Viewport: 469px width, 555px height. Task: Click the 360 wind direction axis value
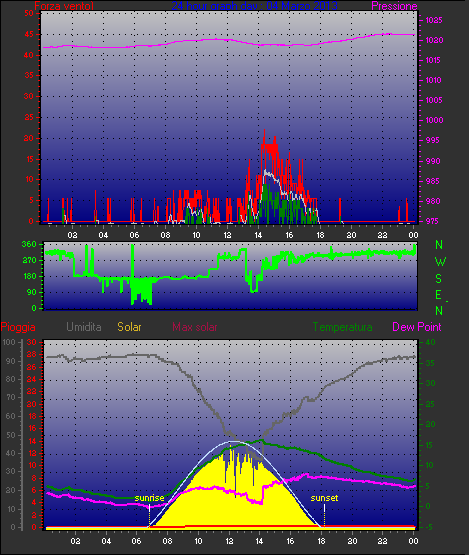29,244
